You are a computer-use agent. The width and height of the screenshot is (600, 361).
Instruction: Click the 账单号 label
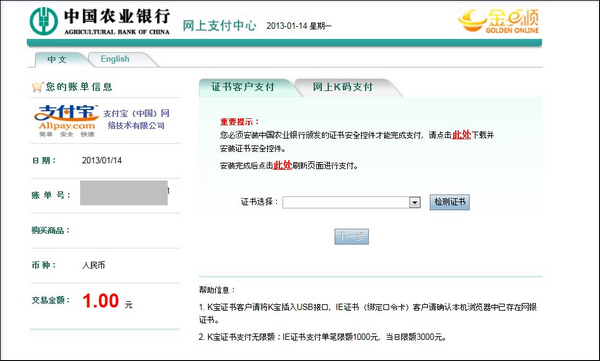pyautogui.click(x=51, y=195)
